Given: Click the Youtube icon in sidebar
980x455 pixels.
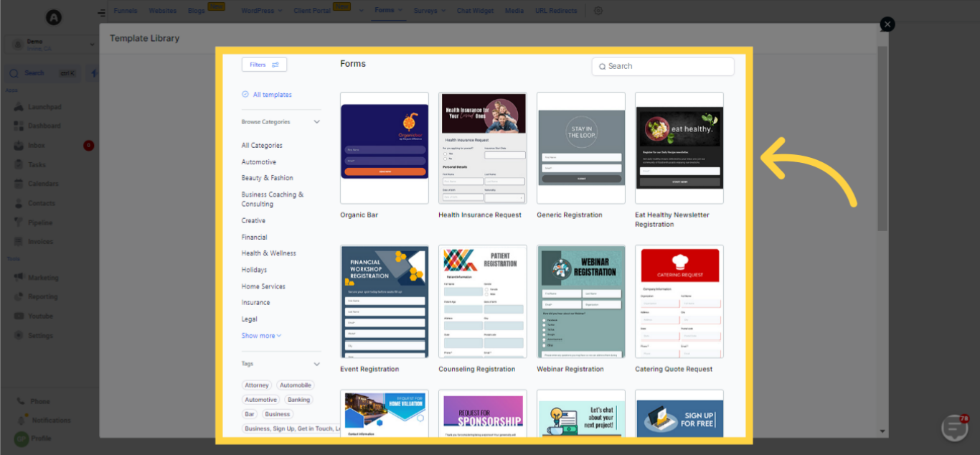Looking at the screenshot, I should [19, 316].
